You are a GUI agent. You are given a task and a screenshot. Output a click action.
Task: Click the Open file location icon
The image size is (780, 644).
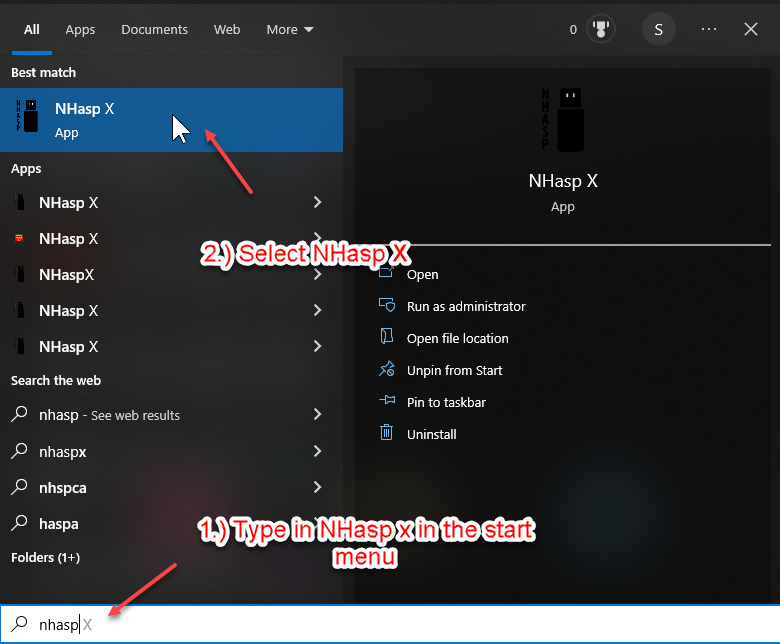coord(387,337)
